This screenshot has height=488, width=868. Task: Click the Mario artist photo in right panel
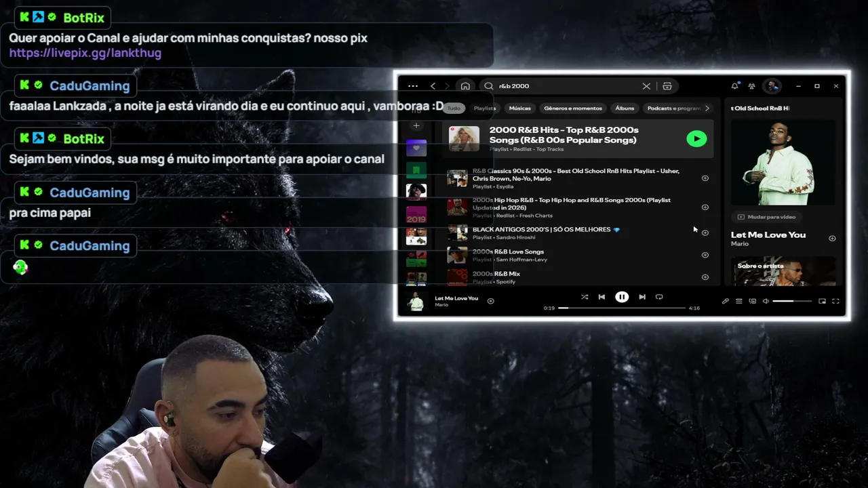pyautogui.click(x=783, y=163)
